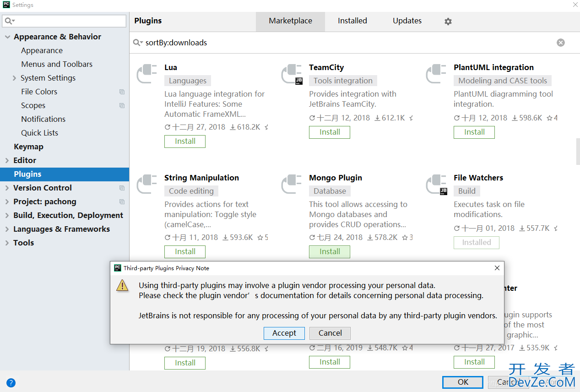
Task: Click the Code editing tag
Action: (x=191, y=191)
